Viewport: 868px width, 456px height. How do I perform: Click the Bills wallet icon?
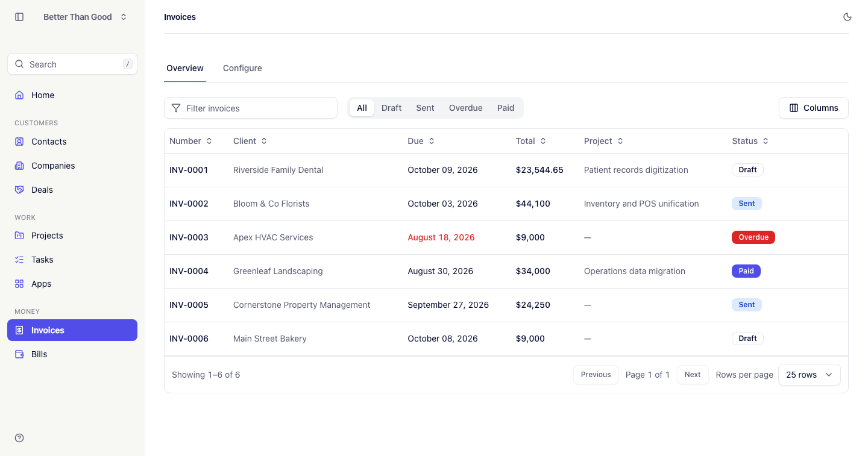click(19, 354)
